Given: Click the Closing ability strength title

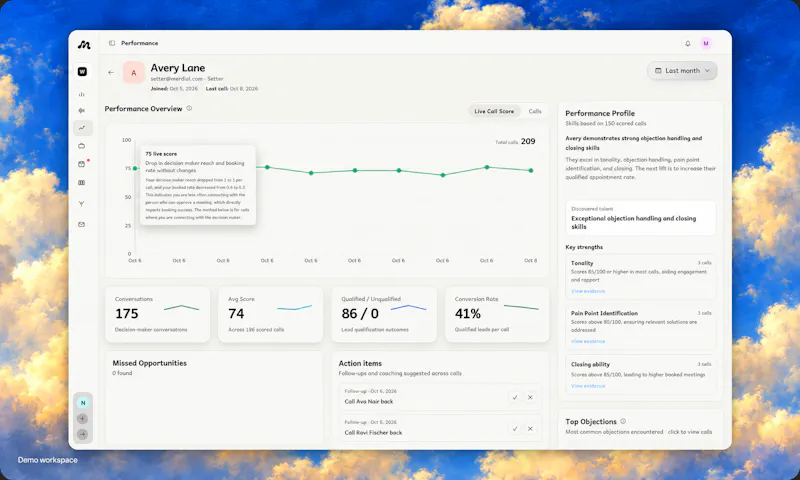Looking at the screenshot, I should point(590,364).
